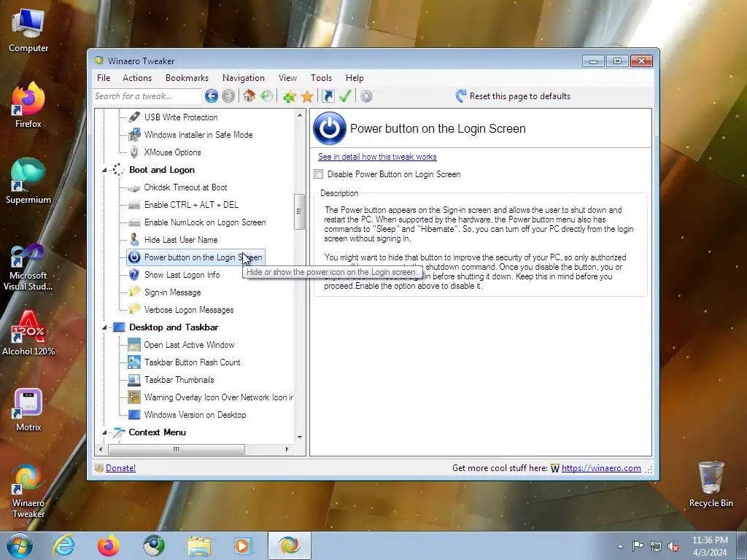Image resolution: width=747 pixels, height=560 pixels.
Task: Select XMouse Options tree item
Action: 172,152
